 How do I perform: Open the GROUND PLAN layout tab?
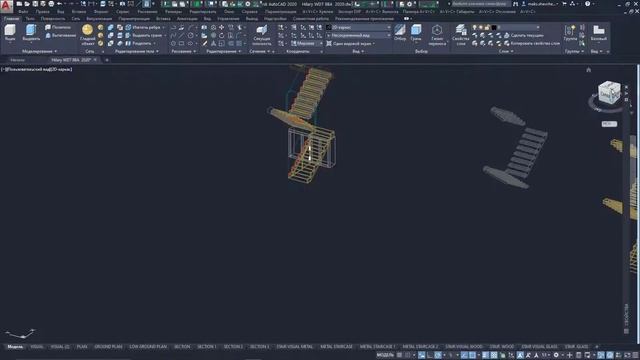108,347
